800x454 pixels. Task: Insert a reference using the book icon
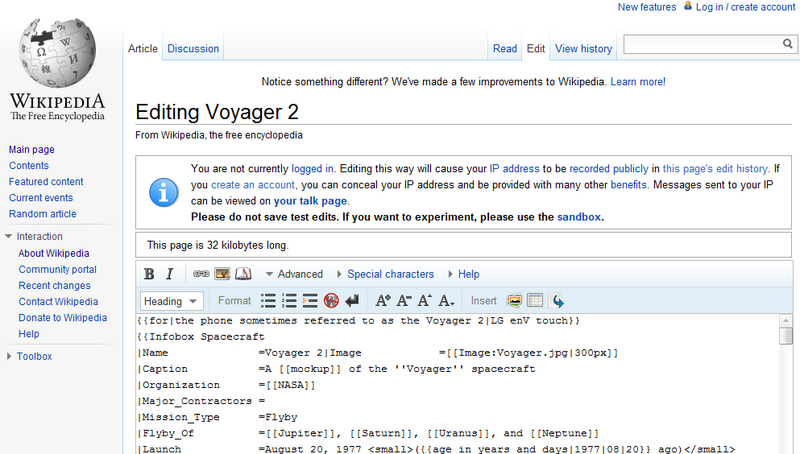coord(243,274)
